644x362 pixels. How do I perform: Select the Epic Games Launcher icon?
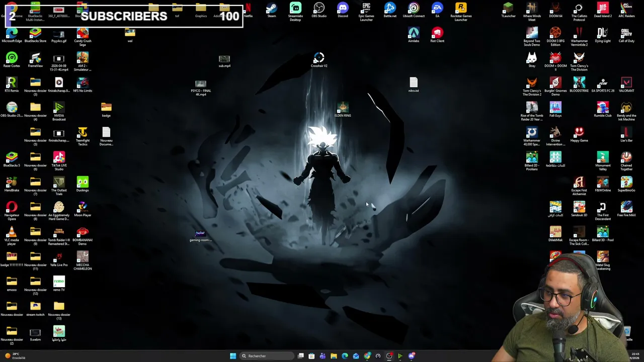(x=366, y=12)
